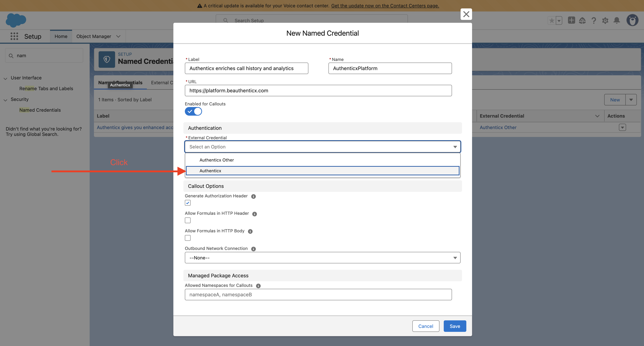The image size is (644, 346).
Task: Open Rename Tabs and Labels
Action: click(46, 89)
